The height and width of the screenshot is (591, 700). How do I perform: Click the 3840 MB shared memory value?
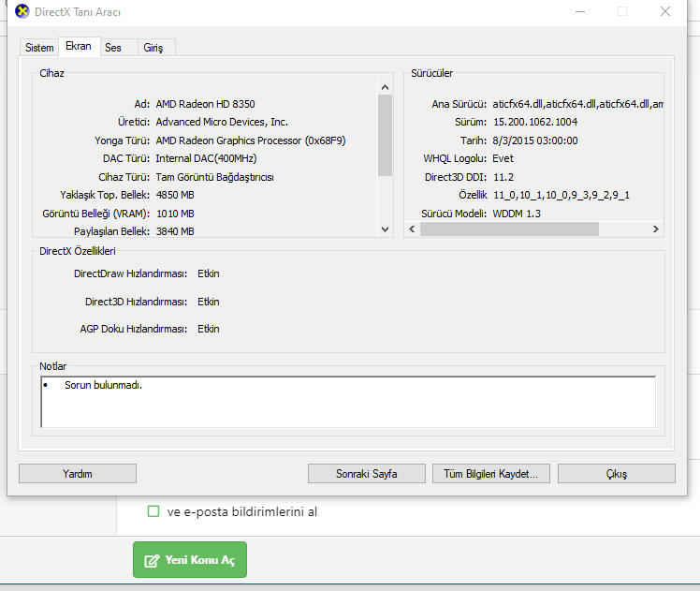tap(175, 231)
